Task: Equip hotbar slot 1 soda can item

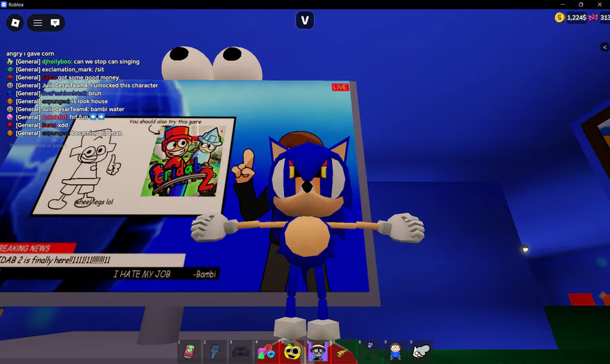Action: click(189, 352)
